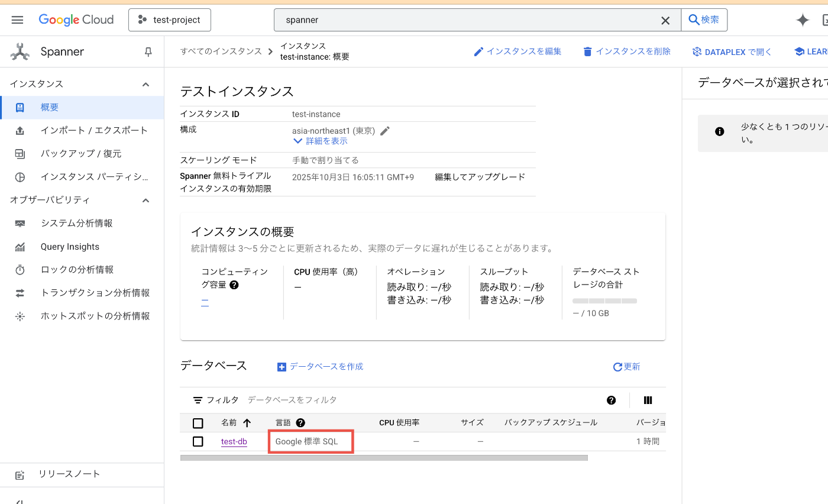
Task: Open the Gemini sparkle icon
Action: pos(803,20)
